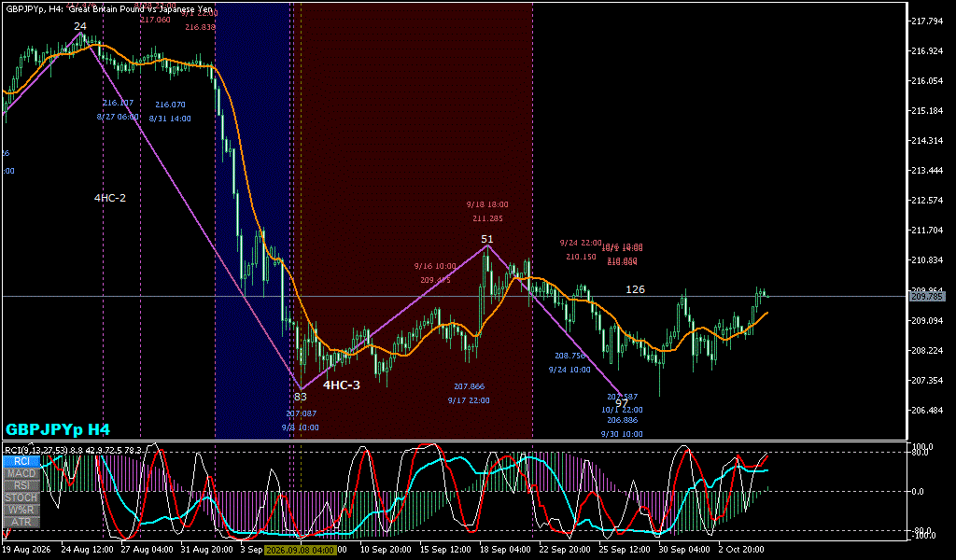Switch to the ATR indicator button
Image resolution: width=956 pixels, height=560 pixels.
pos(22,523)
